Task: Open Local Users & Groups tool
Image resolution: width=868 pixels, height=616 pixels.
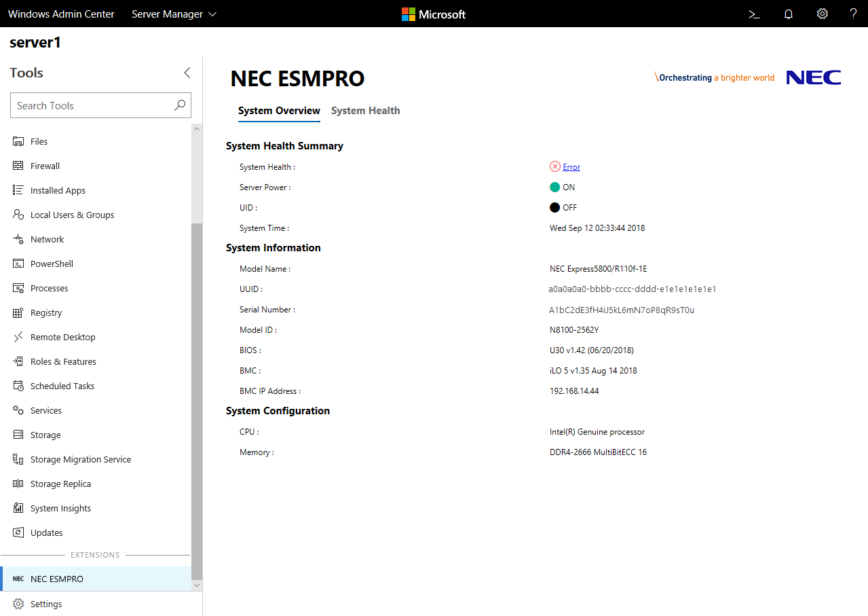Action: (96, 215)
